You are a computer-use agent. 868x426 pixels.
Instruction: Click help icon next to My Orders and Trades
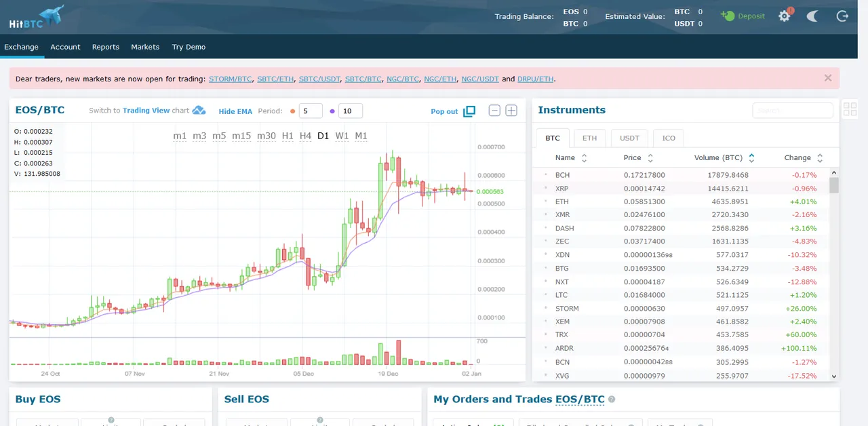[x=612, y=400]
